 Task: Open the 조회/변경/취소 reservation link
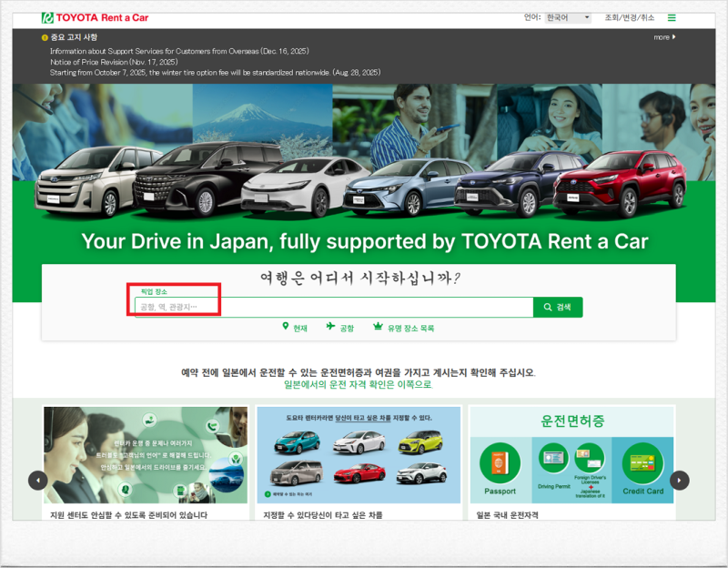(x=629, y=17)
